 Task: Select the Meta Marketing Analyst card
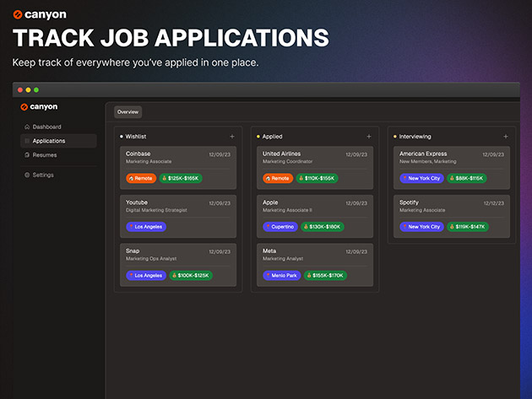tap(314, 255)
